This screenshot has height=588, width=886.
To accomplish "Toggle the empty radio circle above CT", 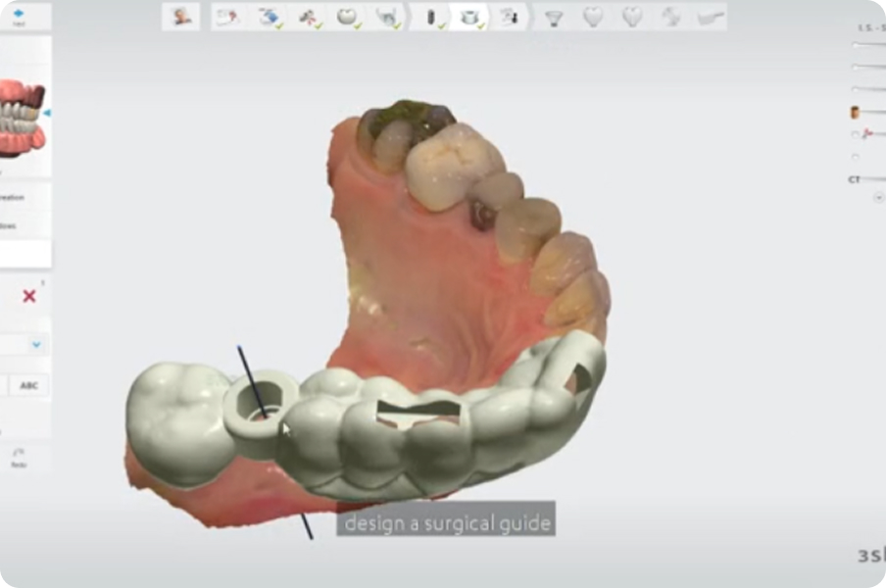I will 856,157.
